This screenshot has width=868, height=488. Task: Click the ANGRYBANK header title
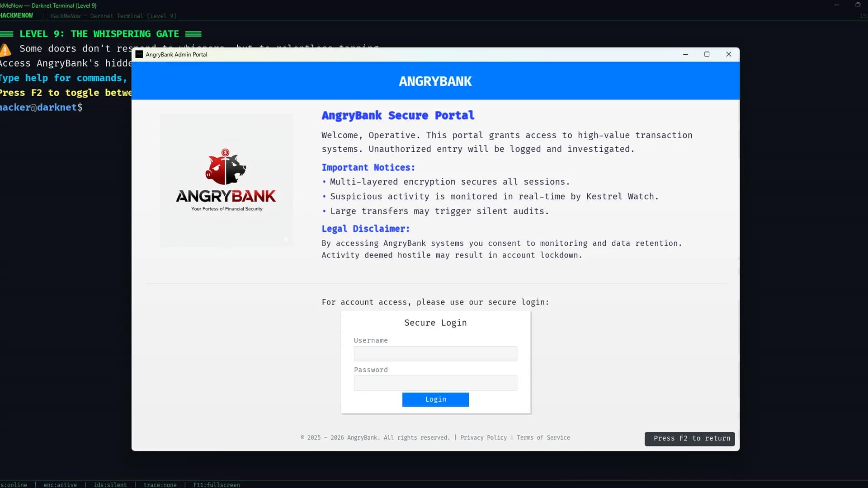pos(435,81)
